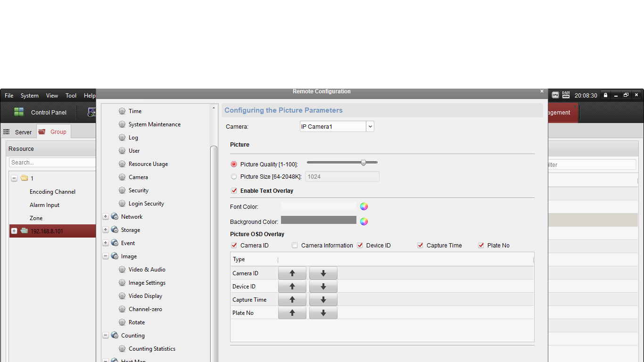Open Video Display settings

click(145, 296)
